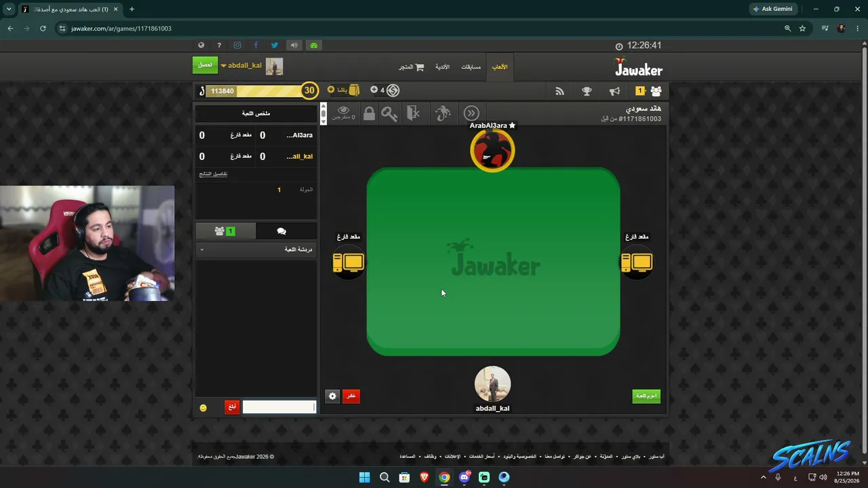Open the store tab with cart icon
The height and width of the screenshot is (488, 868).
click(411, 67)
